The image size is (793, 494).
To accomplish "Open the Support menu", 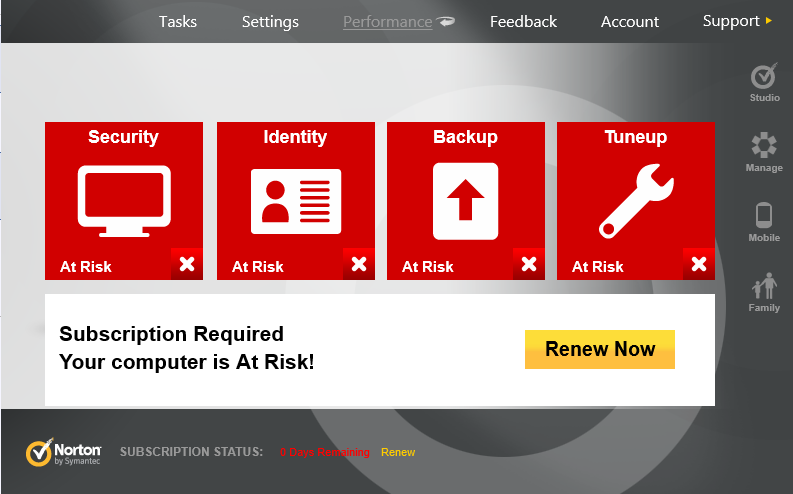I will 731,21.
